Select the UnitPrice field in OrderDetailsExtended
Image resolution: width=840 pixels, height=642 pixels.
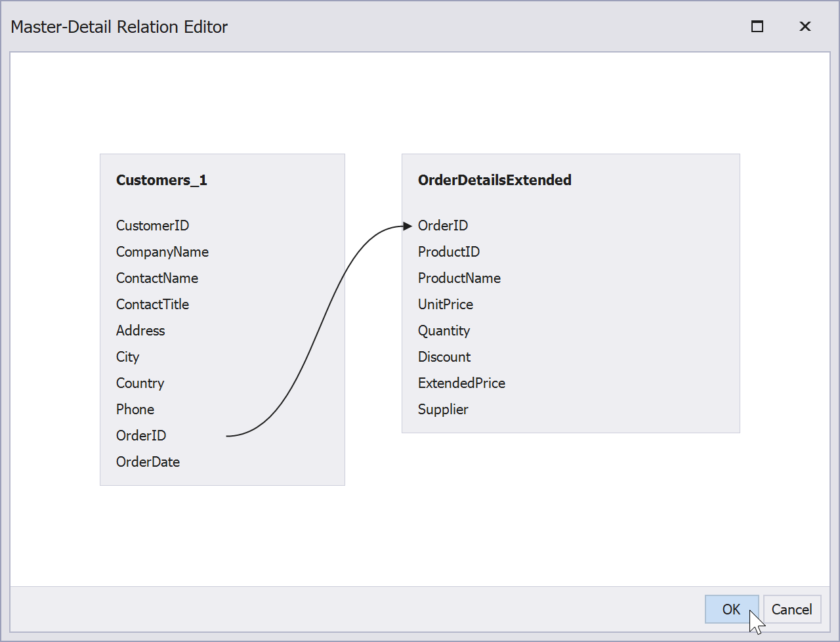click(446, 304)
